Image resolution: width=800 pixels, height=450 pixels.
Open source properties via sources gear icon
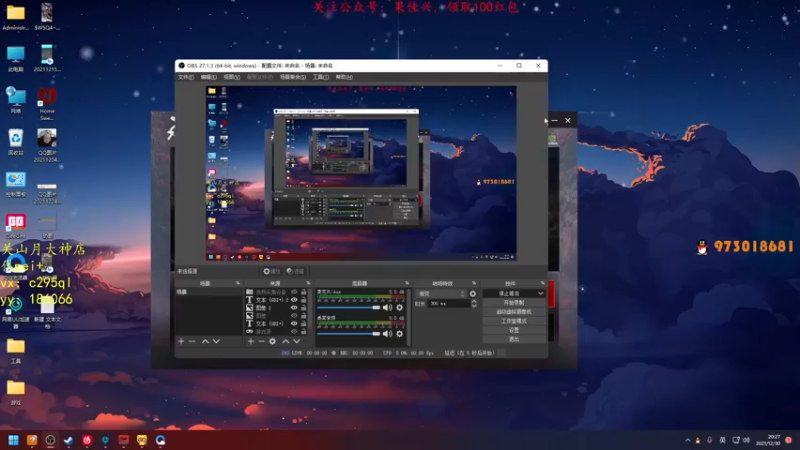272,341
